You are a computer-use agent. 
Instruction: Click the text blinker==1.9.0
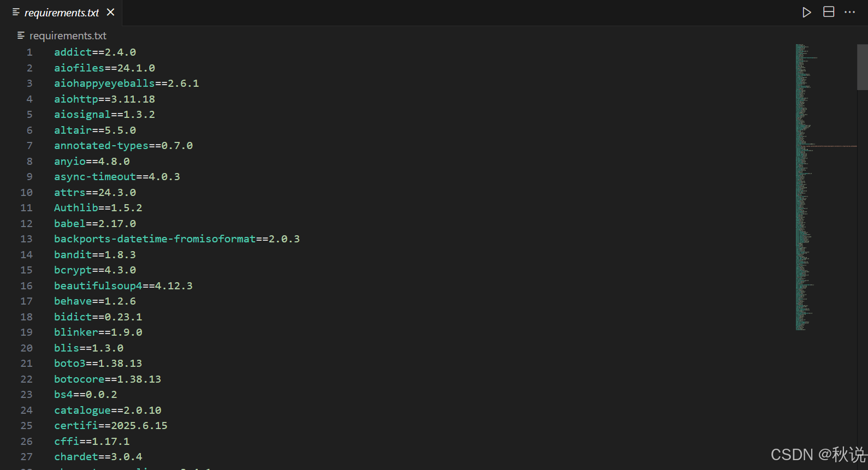98,332
